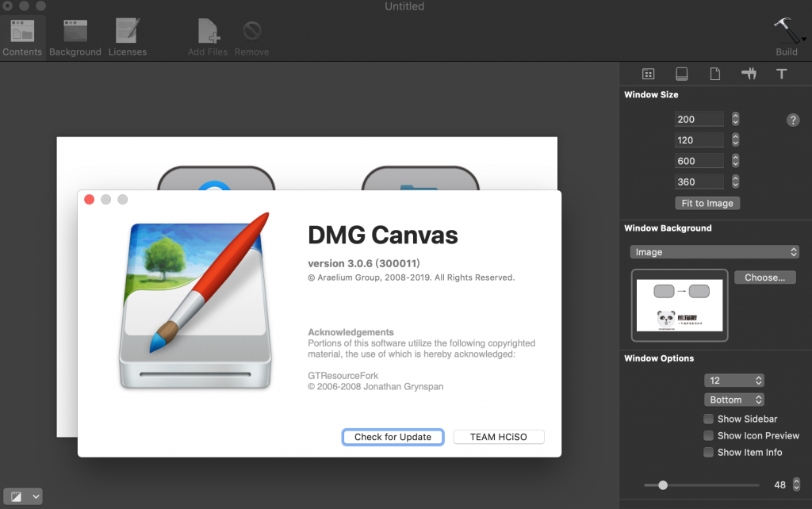Click the Fit to Image button
This screenshot has width=812, height=509.
[707, 204]
